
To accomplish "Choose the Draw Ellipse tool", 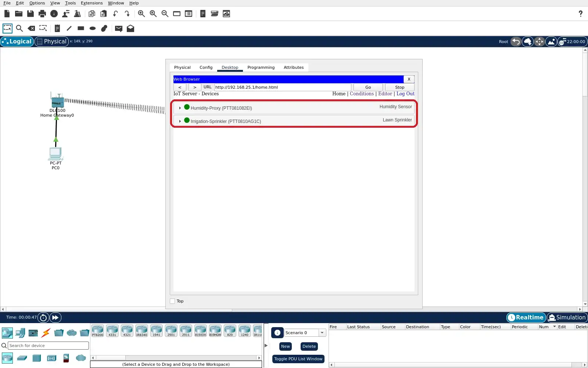I will [93, 28].
